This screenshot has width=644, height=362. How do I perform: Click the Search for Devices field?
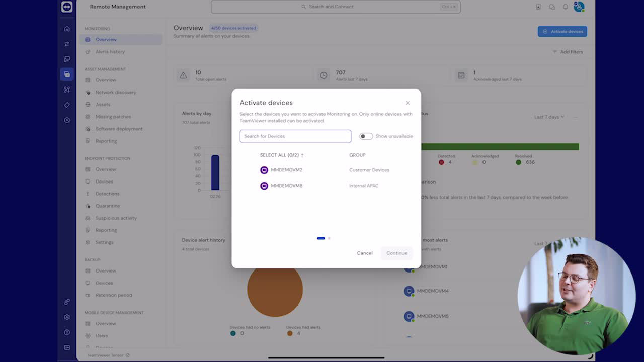tap(295, 136)
